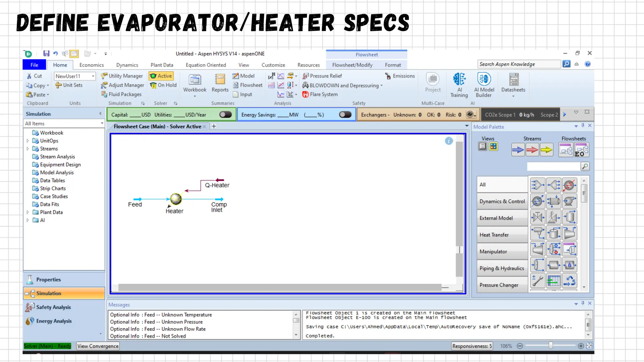Screen dimensions: 644x362
Task: Open the Properties environment
Action: coord(64,279)
